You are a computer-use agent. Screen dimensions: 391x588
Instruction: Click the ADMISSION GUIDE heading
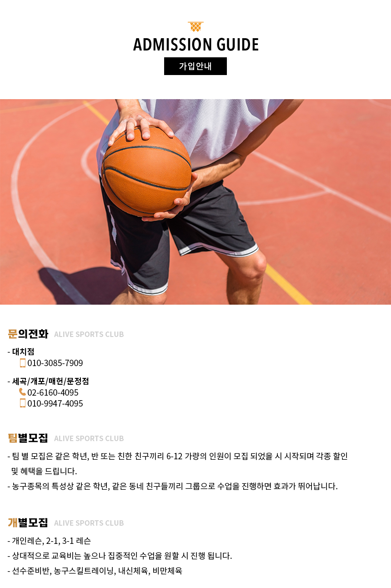click(196, 45)
